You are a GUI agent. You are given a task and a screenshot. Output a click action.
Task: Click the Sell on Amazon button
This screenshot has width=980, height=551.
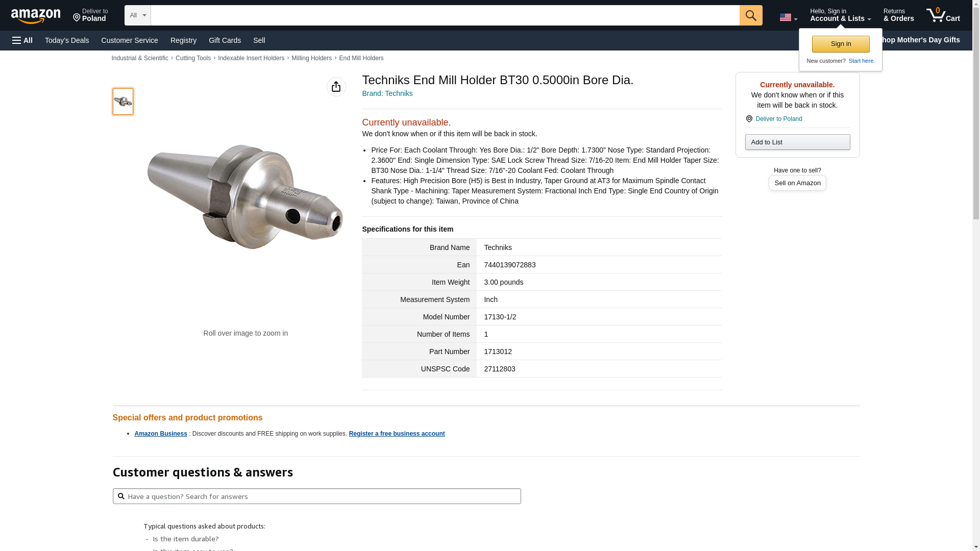[x=797, y=183]
